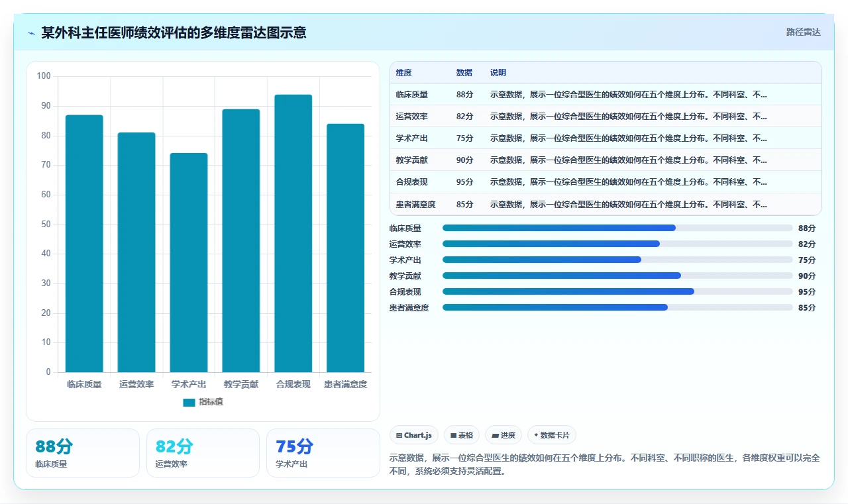Click the 指标值 legend color box

click(189, 402)
